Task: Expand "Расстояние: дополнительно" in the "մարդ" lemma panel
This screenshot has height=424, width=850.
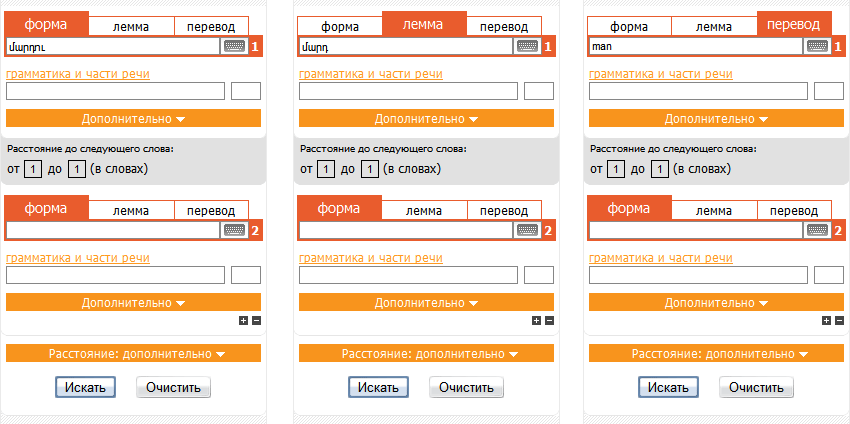Action: pos(426,354)
